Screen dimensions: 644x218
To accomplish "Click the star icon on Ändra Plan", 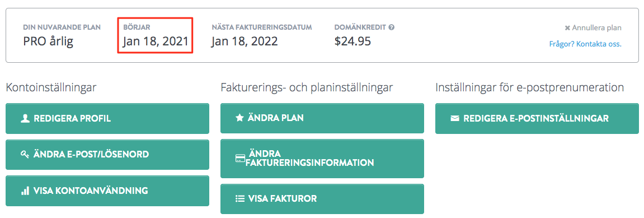I will pyautogui.click(x=239, y=118).
